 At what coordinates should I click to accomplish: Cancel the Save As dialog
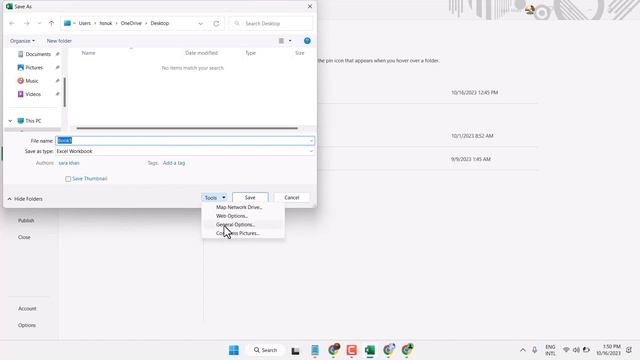[x=292, y=198]
